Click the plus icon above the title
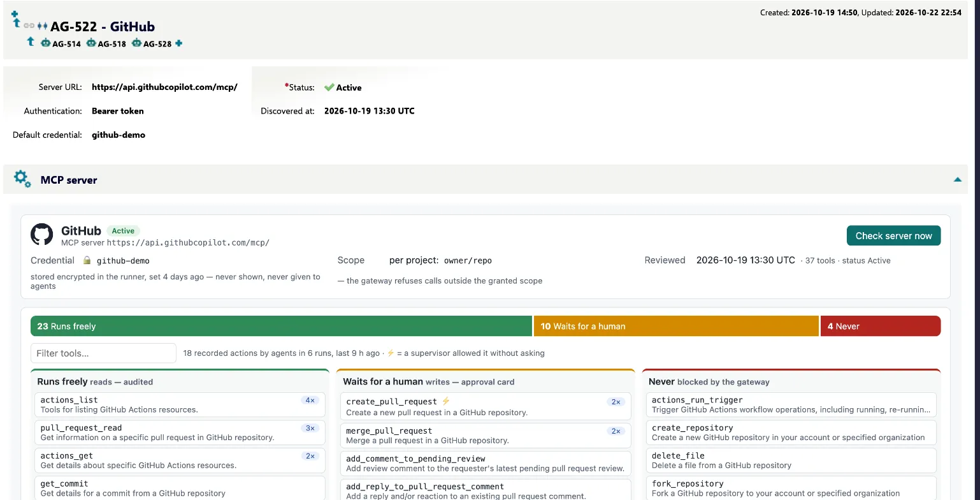The height and width of the screenshot is (500, 980). [15, 14]
